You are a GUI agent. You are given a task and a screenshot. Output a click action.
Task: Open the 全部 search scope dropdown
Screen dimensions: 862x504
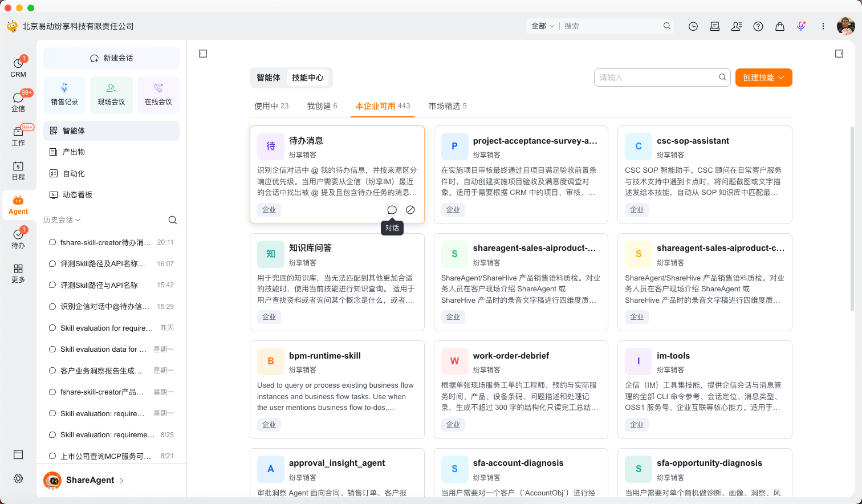542,26
